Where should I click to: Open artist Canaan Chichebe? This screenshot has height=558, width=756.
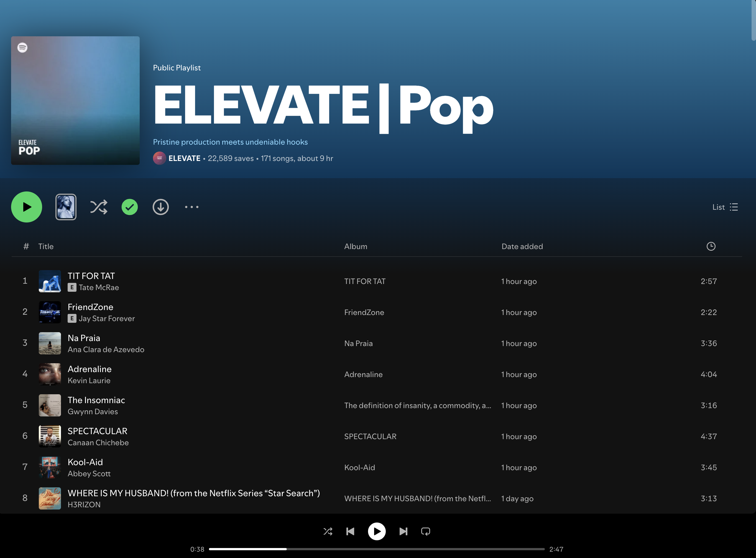(98, 443)
